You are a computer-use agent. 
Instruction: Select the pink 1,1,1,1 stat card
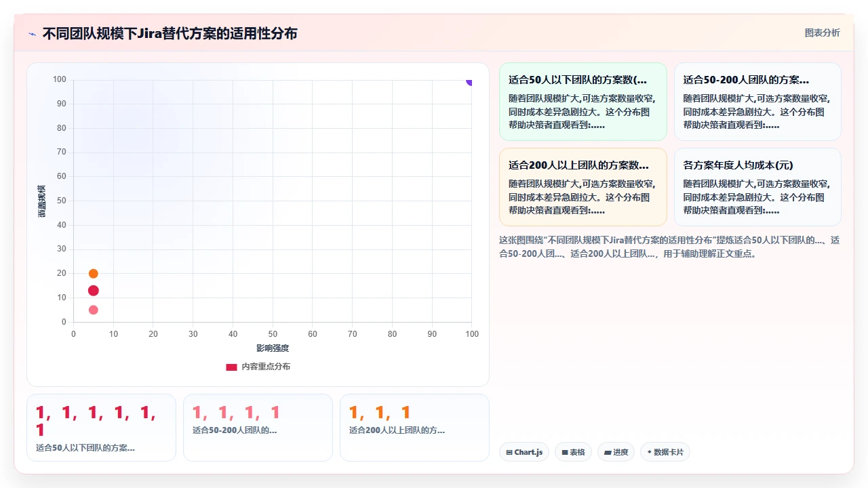258,428
